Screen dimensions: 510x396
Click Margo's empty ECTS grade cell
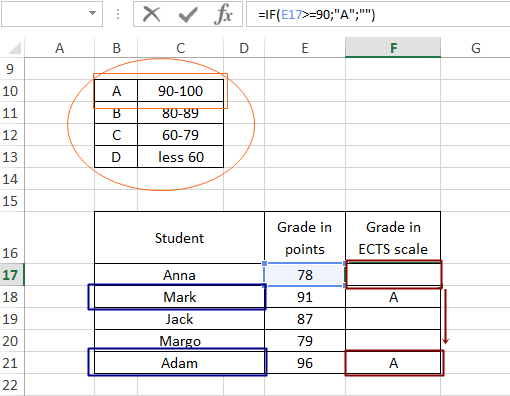(393, 341)
